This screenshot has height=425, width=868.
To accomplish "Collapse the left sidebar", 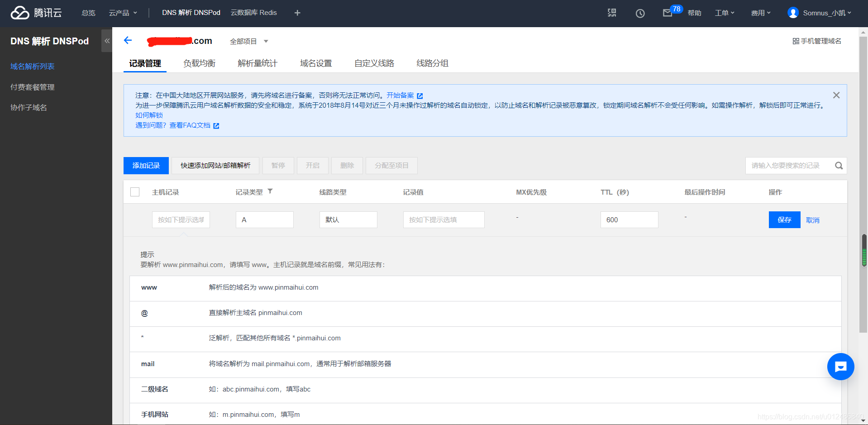I will point(107,41).
